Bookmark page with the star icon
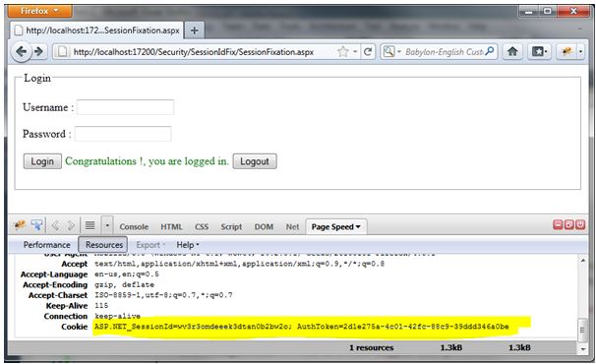The width and height of the screenshot is (596, 364). click(343, 51)
